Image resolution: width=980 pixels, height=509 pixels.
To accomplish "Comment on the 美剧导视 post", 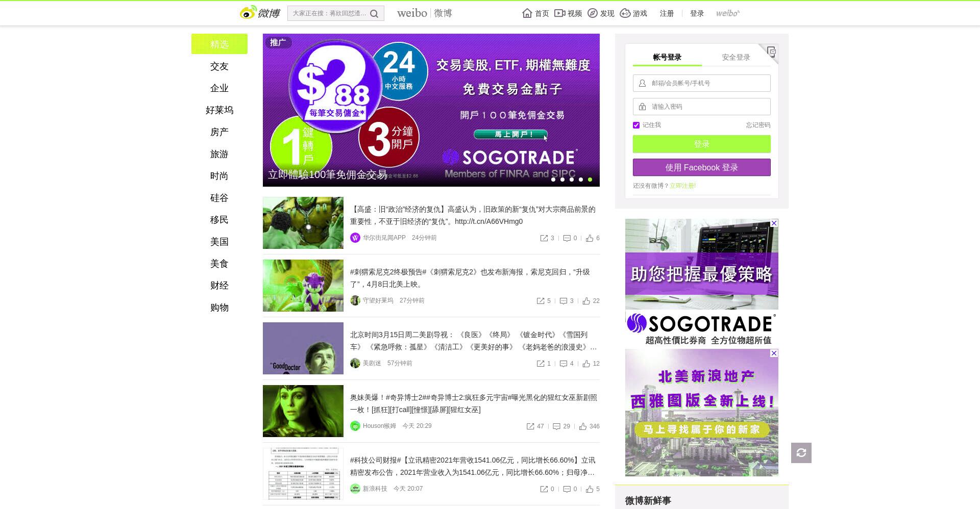I will [x=563, y=364].
